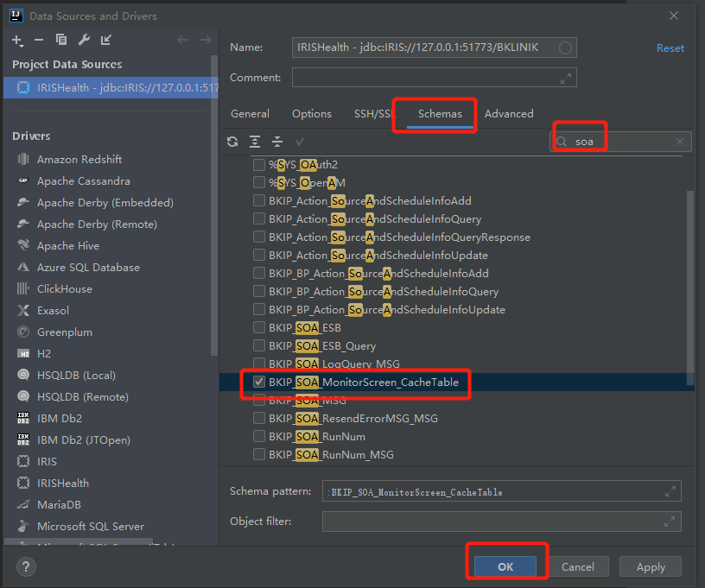Remove selected data source with minus icon

coord(39,40)
